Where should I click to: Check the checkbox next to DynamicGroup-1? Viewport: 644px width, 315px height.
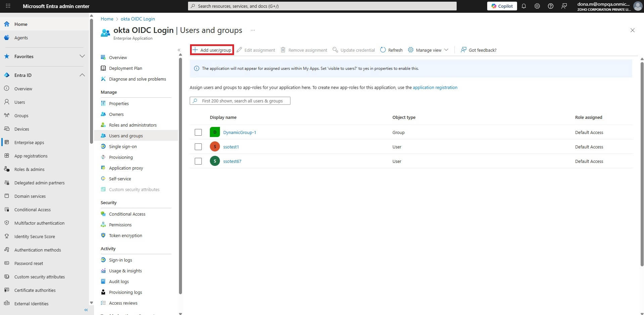(x=198, y=132)
